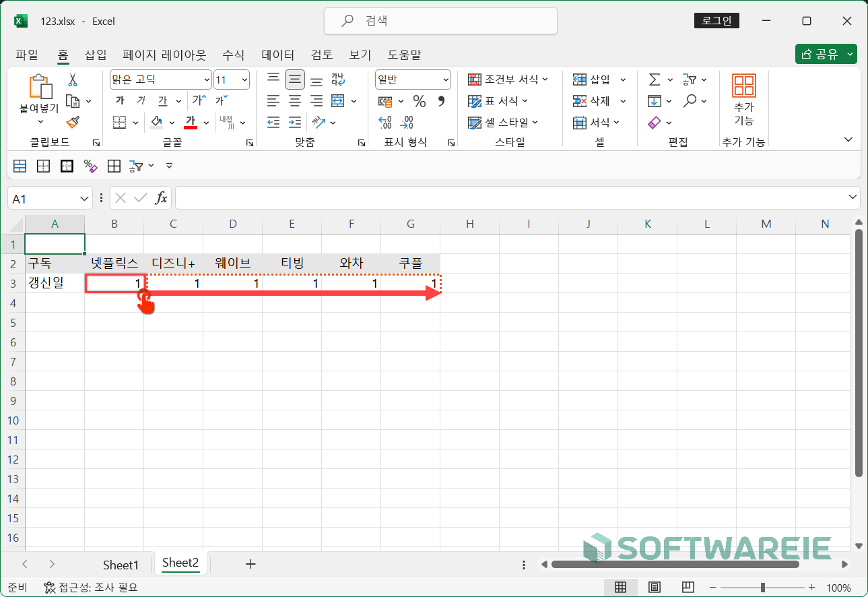Image resolution: width=868 pixels, height=597 pixels.
Task: Select the Format Painter brush
Action: point(73,122)
